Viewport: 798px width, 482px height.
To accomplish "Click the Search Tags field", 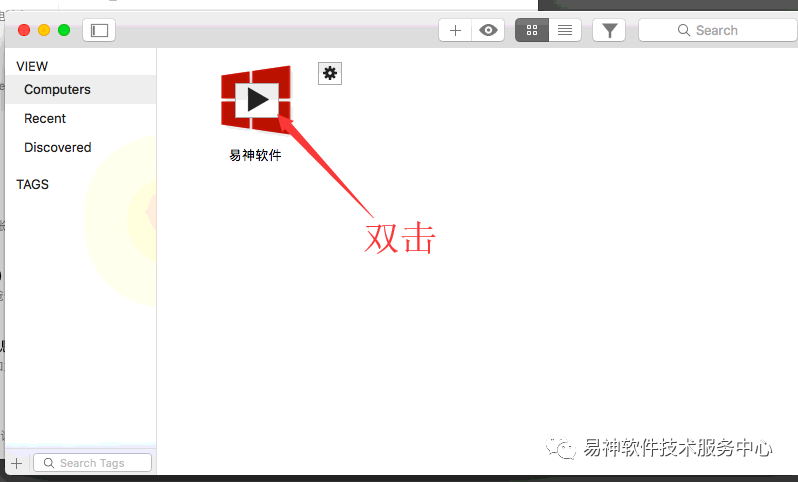I will 92,463.
